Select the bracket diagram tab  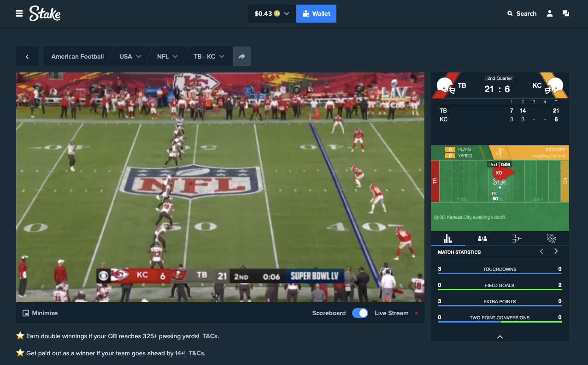[x=517, y=239]
